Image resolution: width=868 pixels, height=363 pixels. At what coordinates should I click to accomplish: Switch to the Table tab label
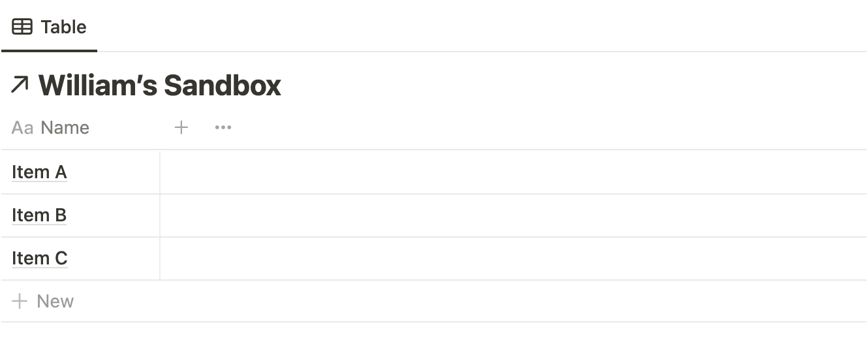(63, 27)
